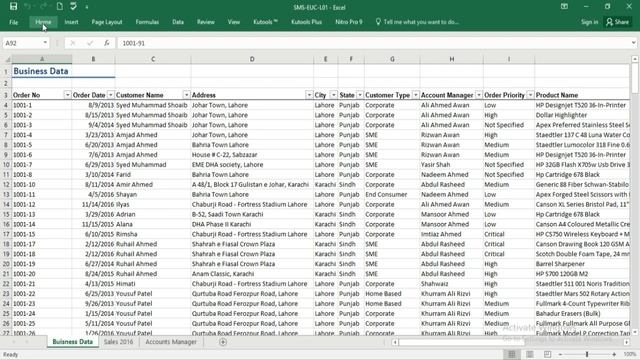Open Customize Quick Access Toolbar arrow
Screen dimensions: 640x360
click(x=87, y=7)
